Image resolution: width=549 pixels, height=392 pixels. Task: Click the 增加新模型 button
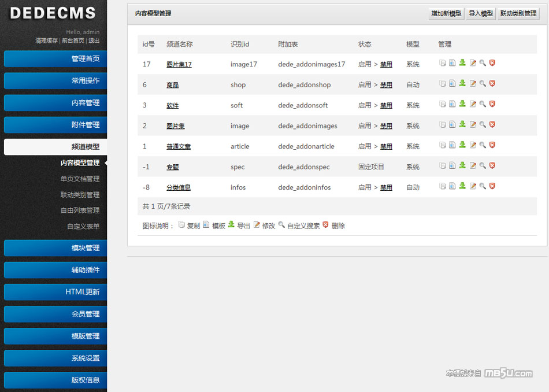pyautogui.click(x=447, y=14)
